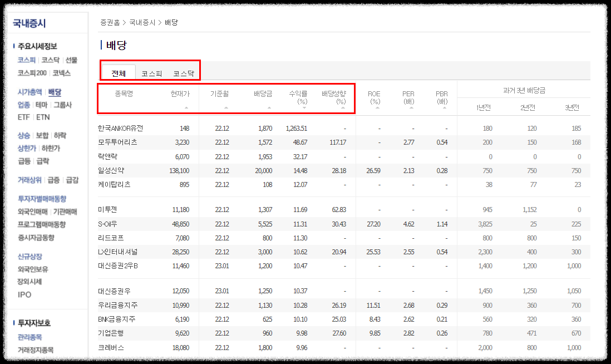This screenshot has height=364, width=611.
Task: Open 코스피 link in sidebar
Action: 27,60
